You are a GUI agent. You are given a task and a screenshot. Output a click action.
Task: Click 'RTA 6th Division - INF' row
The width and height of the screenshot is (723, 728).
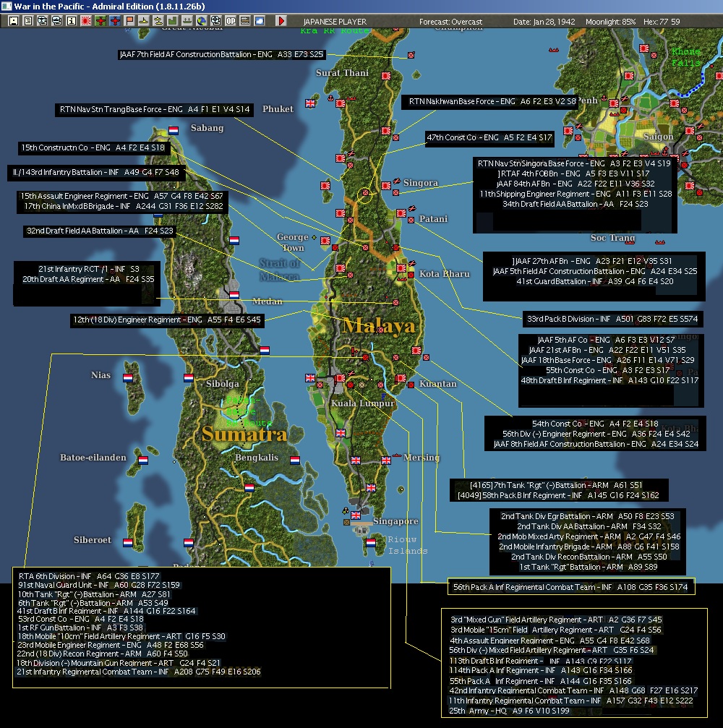tap(89, 576)
